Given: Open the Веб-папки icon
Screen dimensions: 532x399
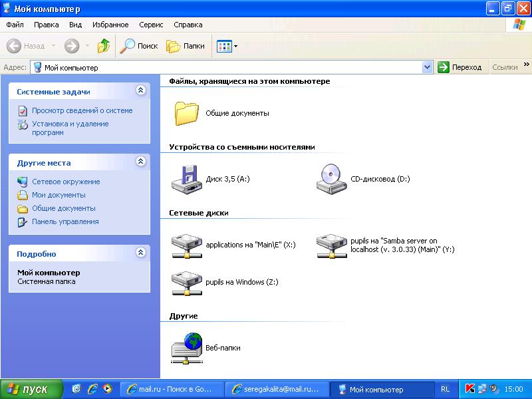Looking at the screenshot, I should 186,347.
